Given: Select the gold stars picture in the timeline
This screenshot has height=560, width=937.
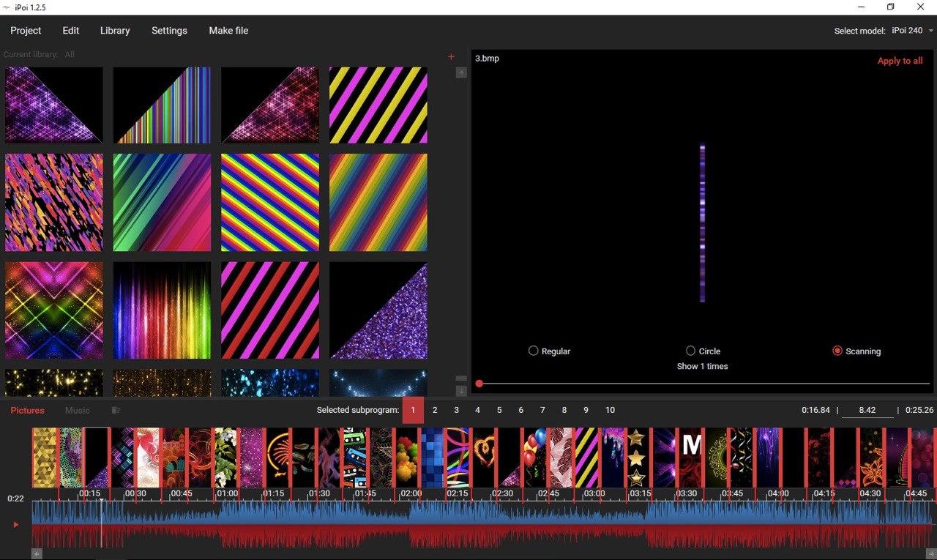Looking at the screenshot, I should click(635, 458).
